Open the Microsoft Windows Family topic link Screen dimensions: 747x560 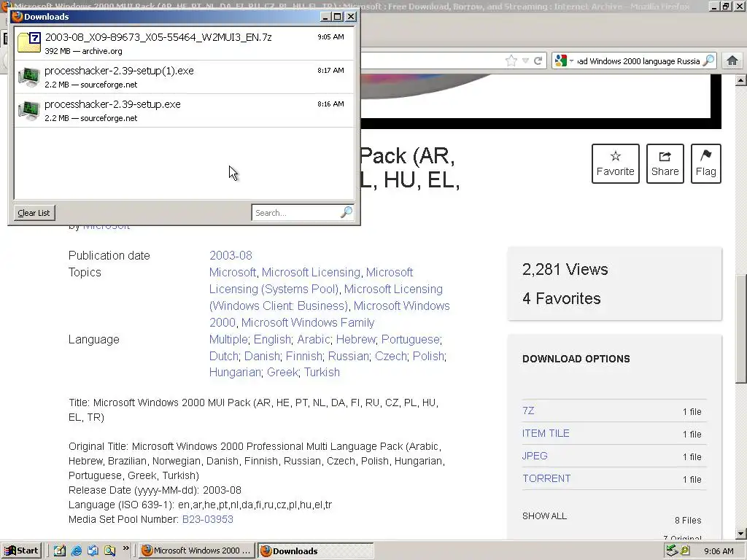308,322
